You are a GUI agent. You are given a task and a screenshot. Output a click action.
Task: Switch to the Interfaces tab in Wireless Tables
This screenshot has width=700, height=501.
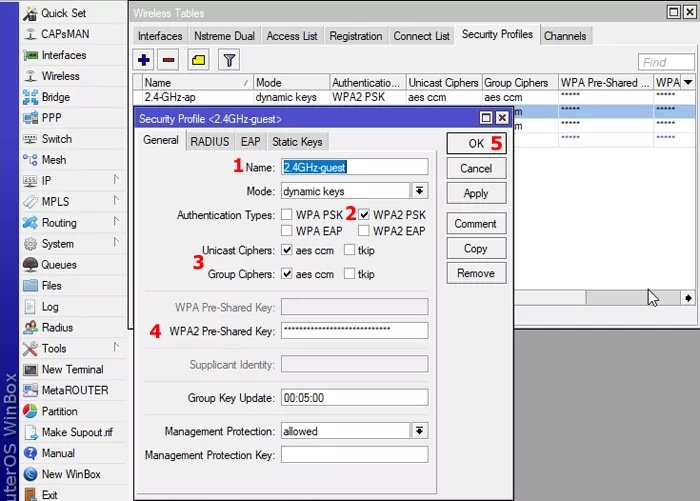pyautogui.click(x=160, y=36)
